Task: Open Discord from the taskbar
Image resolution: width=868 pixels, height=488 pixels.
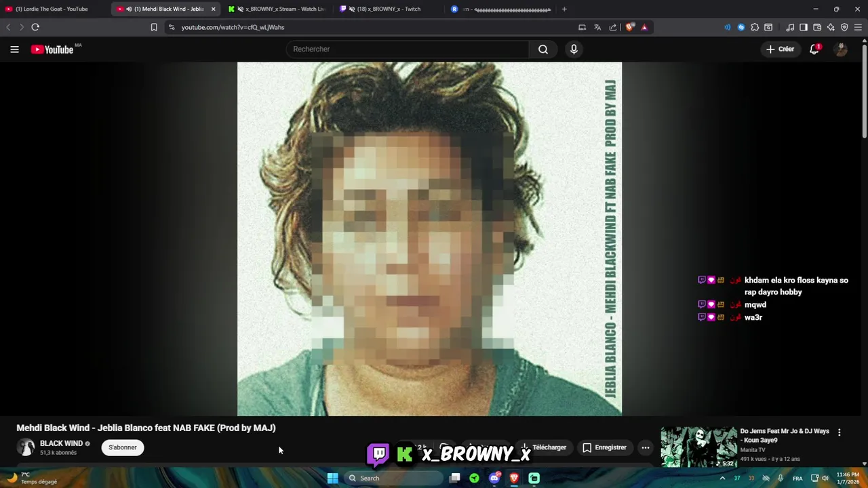Action: pyautogui.click(x=494, y=478)
